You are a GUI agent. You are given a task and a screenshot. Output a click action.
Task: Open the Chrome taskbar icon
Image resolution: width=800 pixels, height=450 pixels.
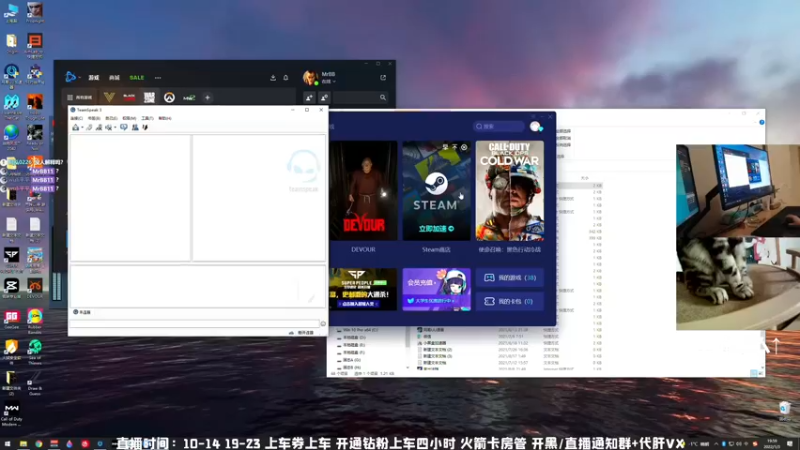pyautogui.click(x=38, y=444)
